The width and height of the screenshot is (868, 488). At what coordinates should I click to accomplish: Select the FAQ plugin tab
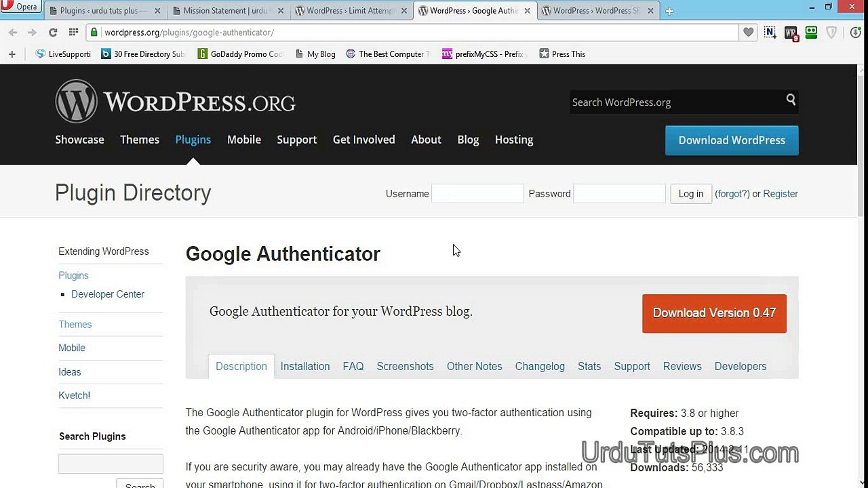(x=353, y=366)
